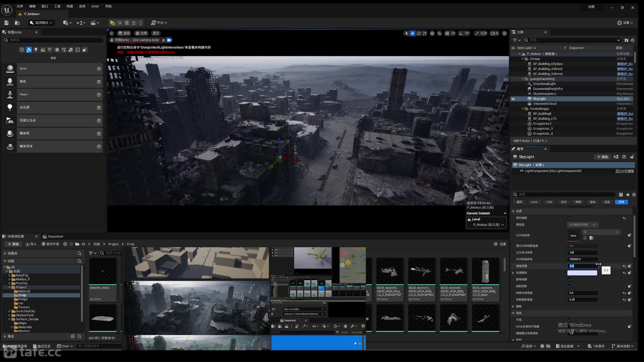Open the blueprint/add-script icon beside Add button
The width and height of the screenshot is (644, 362).
pos(616,157)
